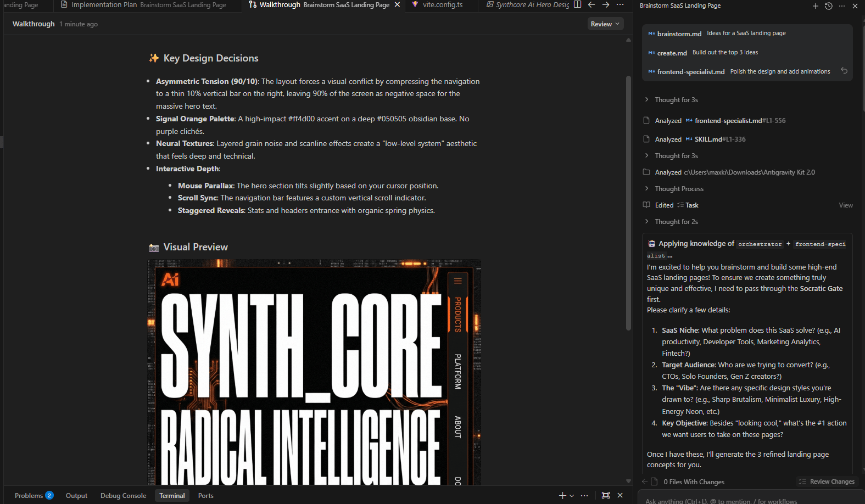Image resolution: width=865 pixels, height=504 pixels.
Task: Go forward with the right arrow icon
Action: (x=606, y=4)
